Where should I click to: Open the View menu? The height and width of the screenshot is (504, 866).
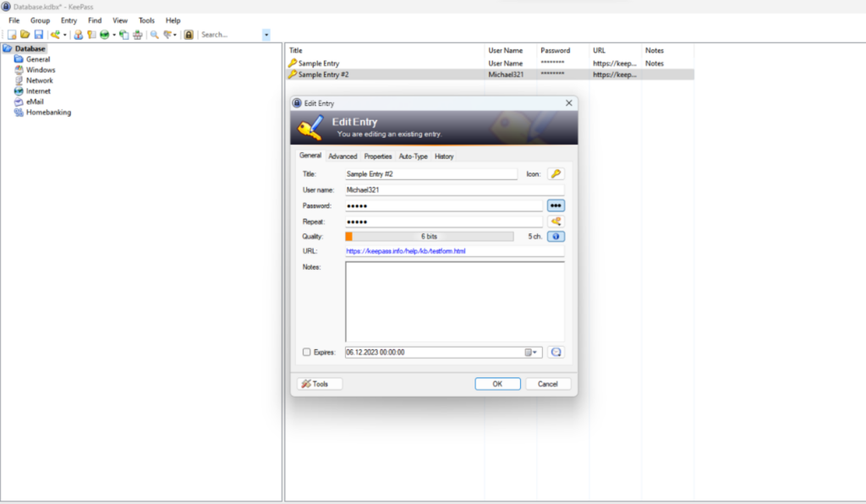pos(120,20)
